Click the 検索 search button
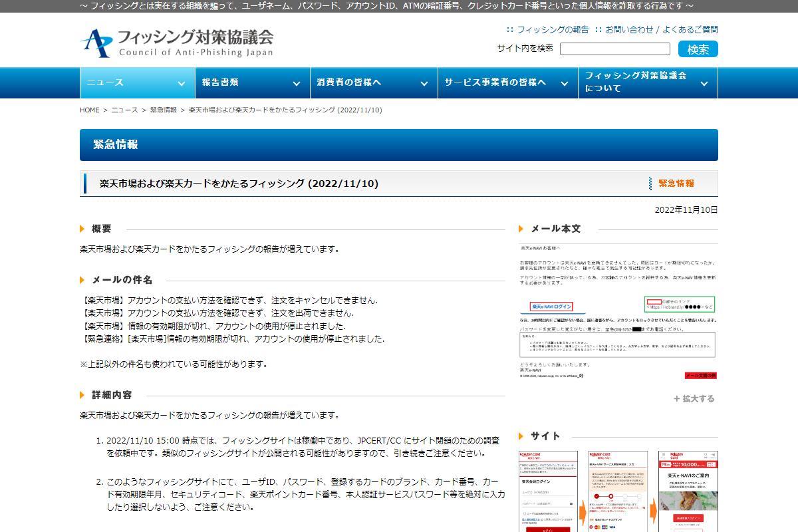Viewport: 798px width, 532px height. click(x=698, y=49)
